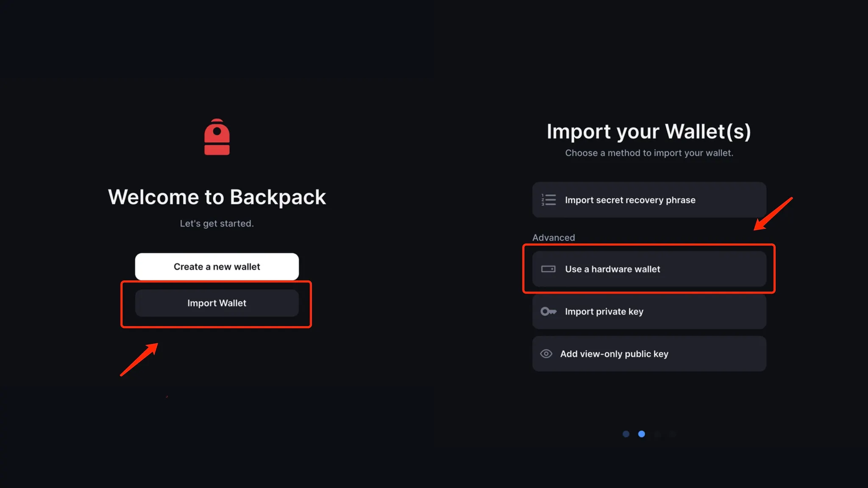Click the hardware wallet device icon
This screenshot has width=868, height=488.
548,269
